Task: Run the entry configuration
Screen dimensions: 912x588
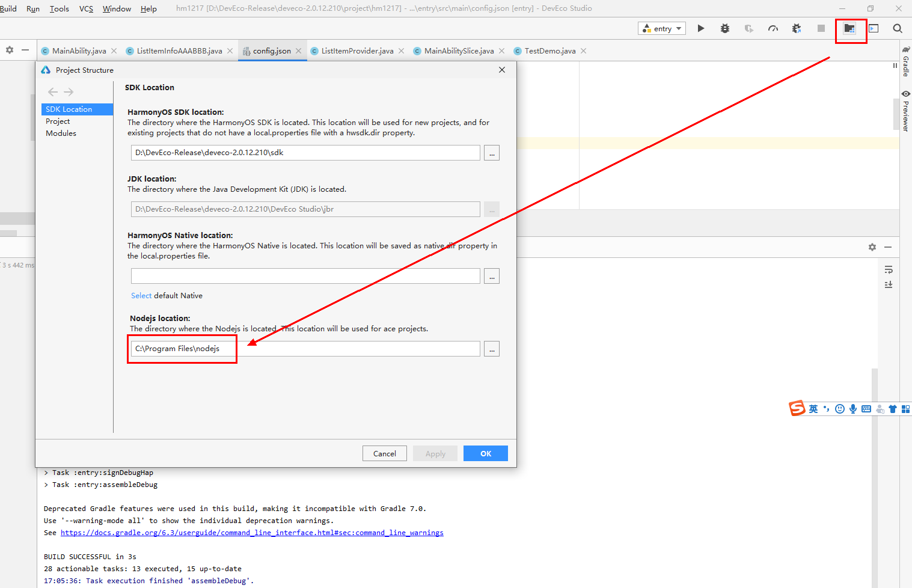Action: pyautogui.click(x=701, y=28)
